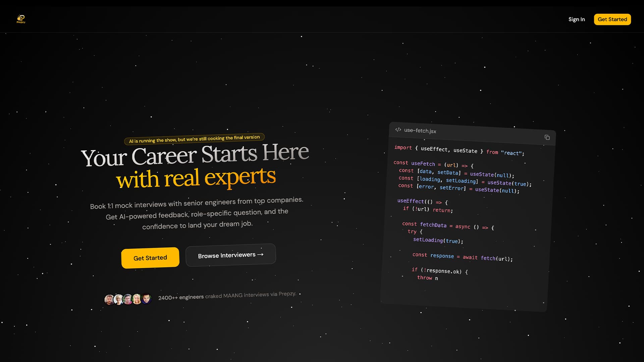Select the first engineer avatar
This screenshot has width=644, height=362.
(109, 299)
